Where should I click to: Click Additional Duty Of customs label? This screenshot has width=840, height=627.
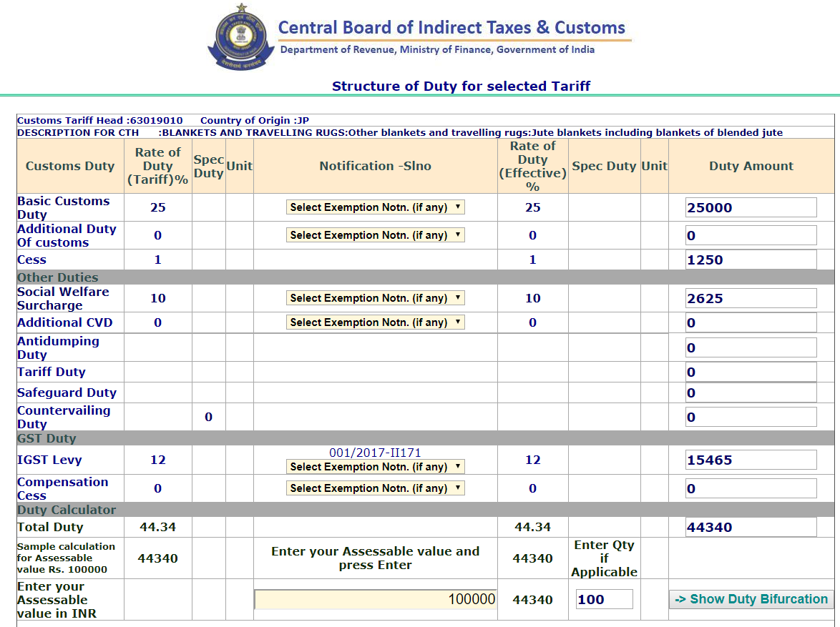coord(67,236)
